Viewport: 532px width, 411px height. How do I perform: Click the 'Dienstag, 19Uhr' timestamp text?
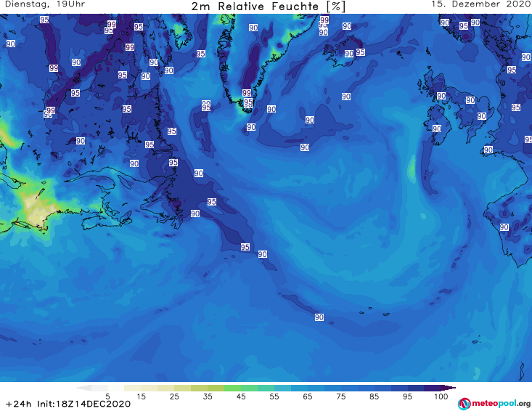click(45, 4)
